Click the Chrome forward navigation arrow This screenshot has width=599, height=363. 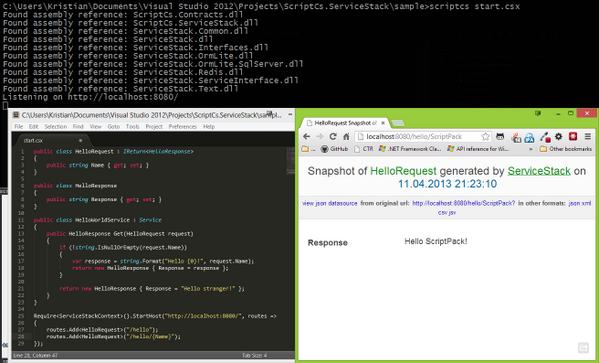[320, 136]
